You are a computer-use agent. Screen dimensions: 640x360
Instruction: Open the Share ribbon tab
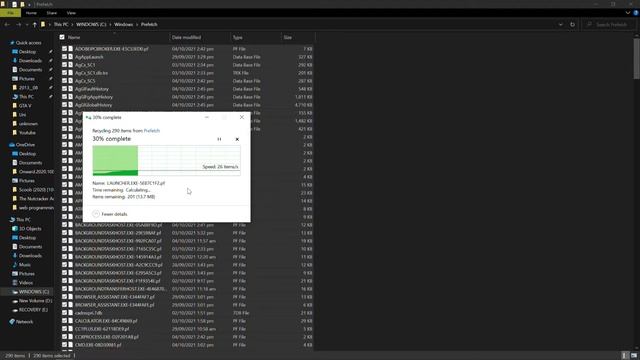point(51,13)
